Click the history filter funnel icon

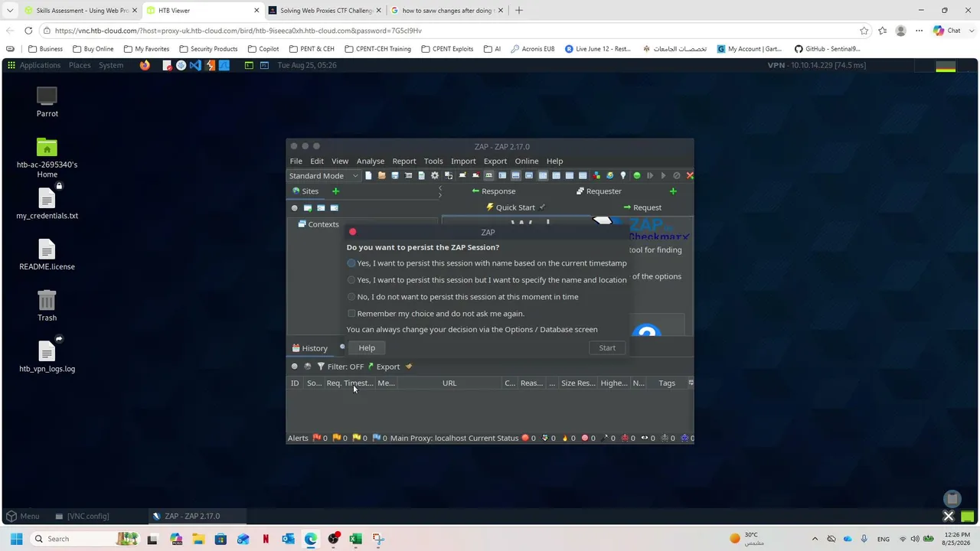coord(321,367)
